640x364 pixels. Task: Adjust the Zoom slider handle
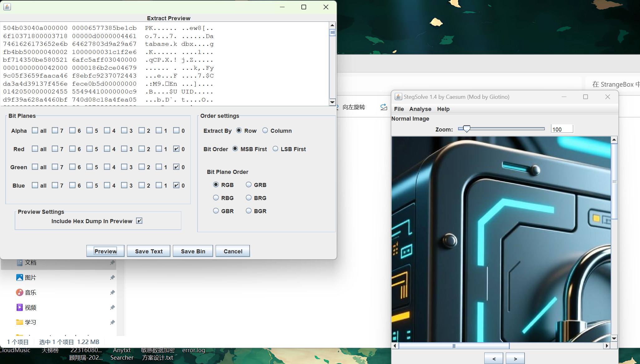(466, 129)
